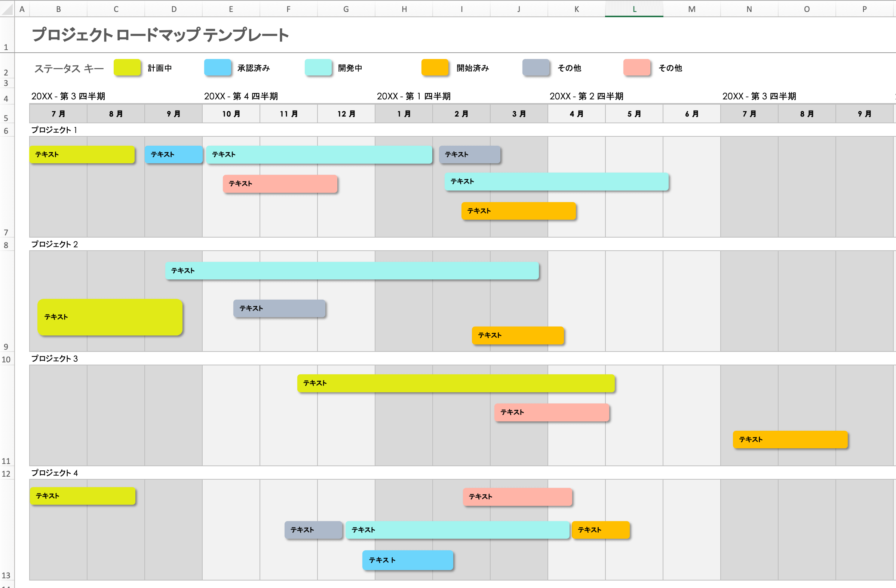Select the 7 月 month header cell
This screenshot has width=896, height=588.
point(58,113)
